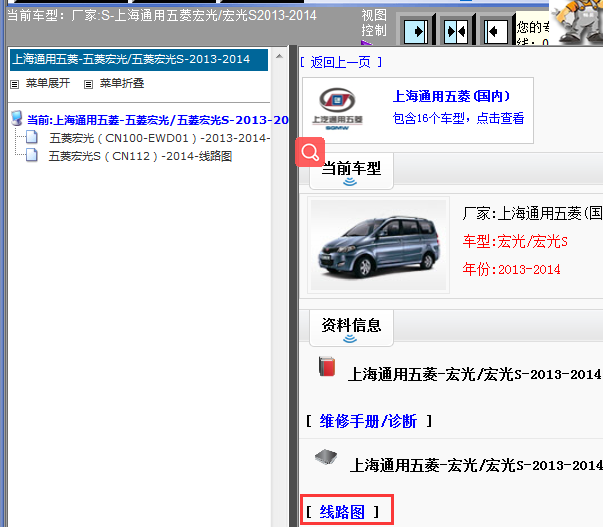Click the left-arrow view control button
Viewport: 603px width, 527px height.
pos(495,31)
